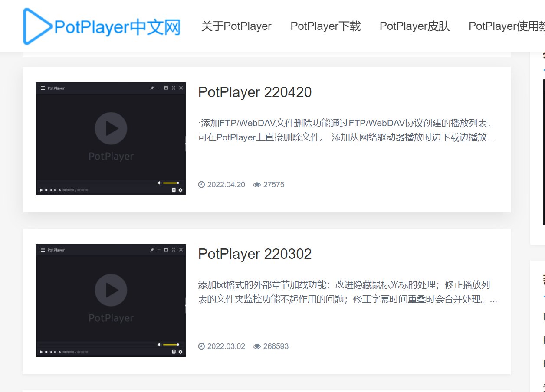This screenshot has height=392, width=545.
Task: Click the date 2022.04.20
Action: click(226, 185)
